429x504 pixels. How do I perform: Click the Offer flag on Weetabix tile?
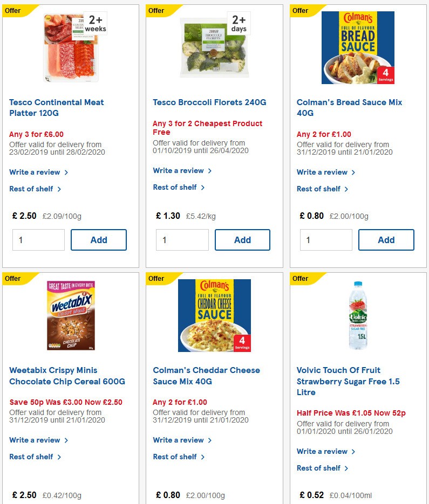(x=12, y=279)
